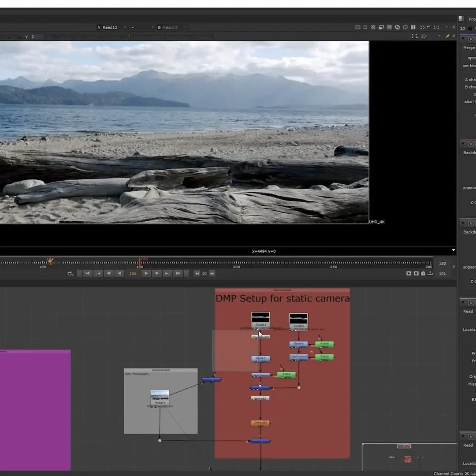Click the DMP Setup for static camera title
Screen dimensions: 476x476
pos(282,299)
